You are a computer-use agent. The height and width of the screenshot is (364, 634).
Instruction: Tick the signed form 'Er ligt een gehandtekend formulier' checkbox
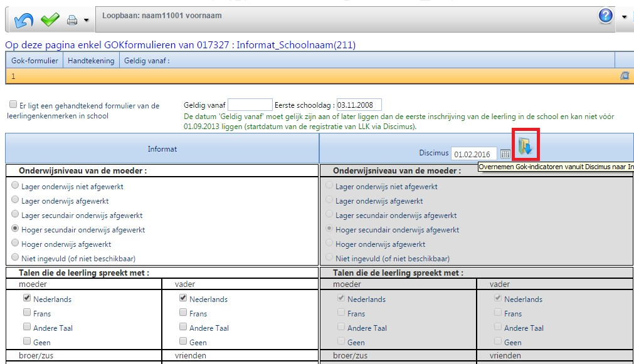(x=13, y=105)
